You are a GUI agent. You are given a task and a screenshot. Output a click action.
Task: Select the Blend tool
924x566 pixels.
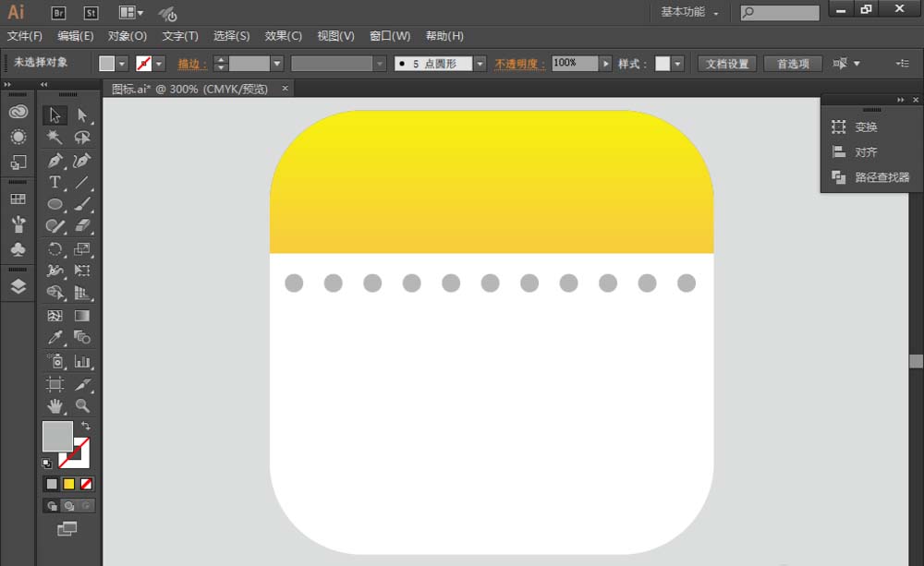82,338
